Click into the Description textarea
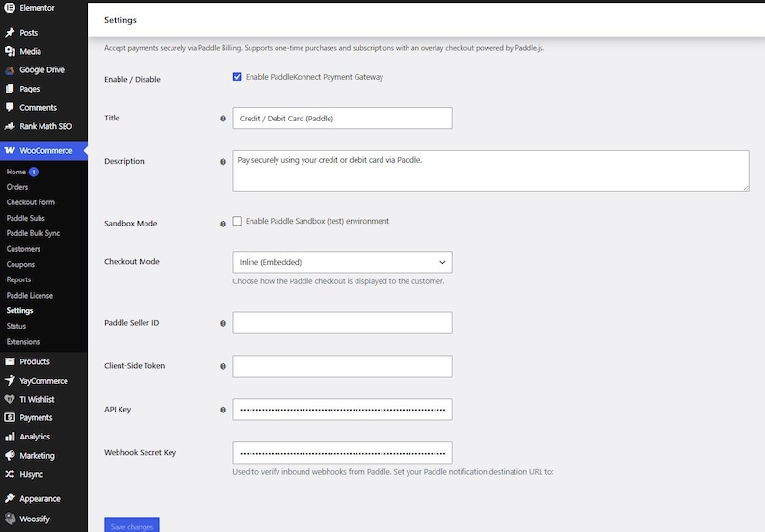Image resolution: width=765 pixels, height=532 pixels. [x=490, y=171]
